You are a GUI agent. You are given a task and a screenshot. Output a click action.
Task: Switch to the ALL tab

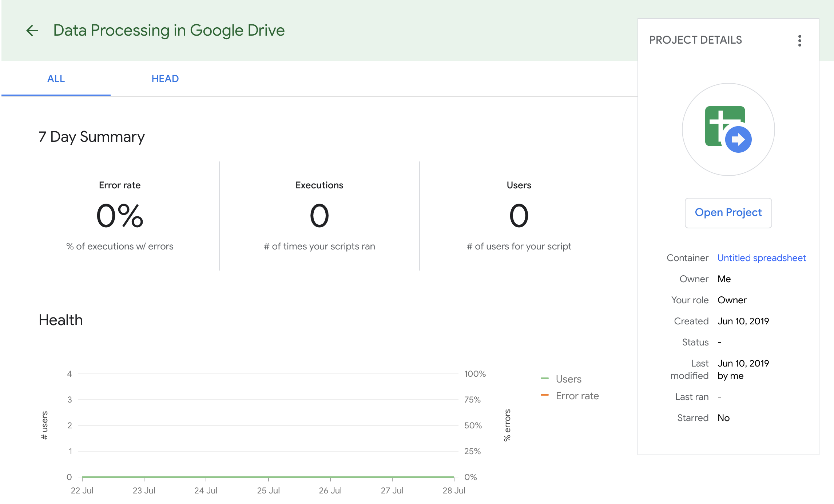click(56, 79)
